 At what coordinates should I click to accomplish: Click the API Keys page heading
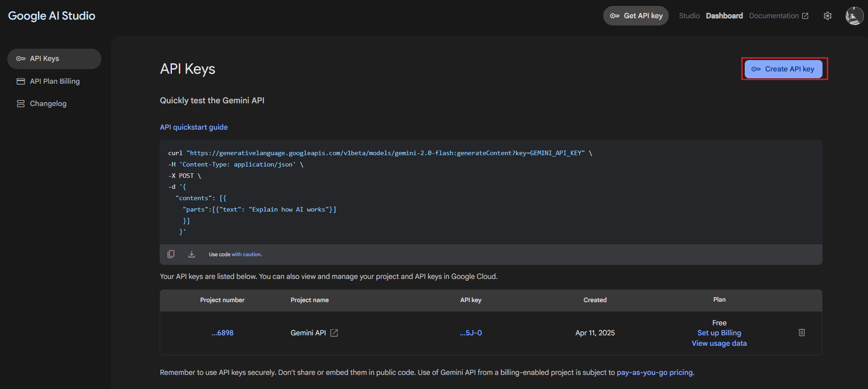coord(187,69)
